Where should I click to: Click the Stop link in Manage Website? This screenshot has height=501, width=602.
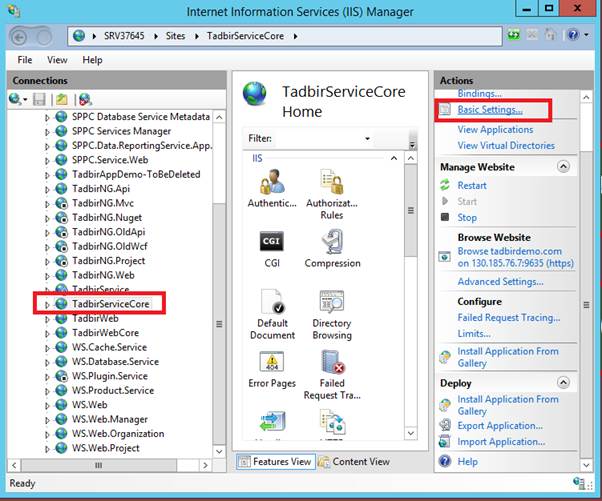click(467, 218)
